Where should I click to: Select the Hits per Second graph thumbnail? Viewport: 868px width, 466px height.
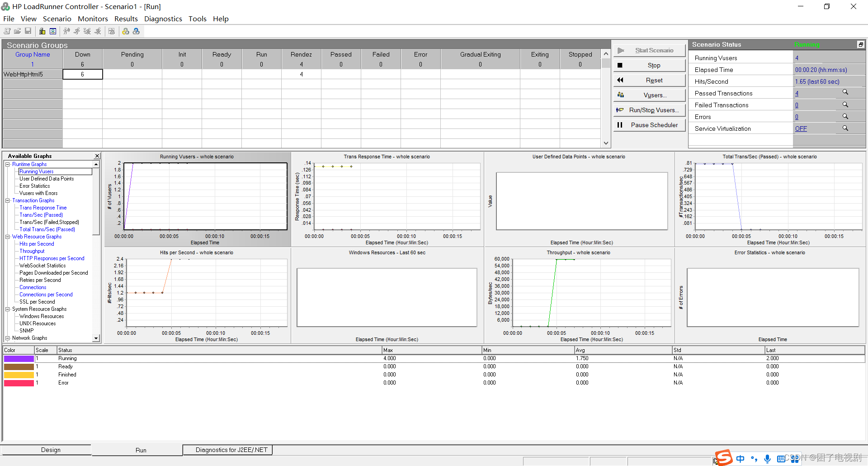click(198, 295)
